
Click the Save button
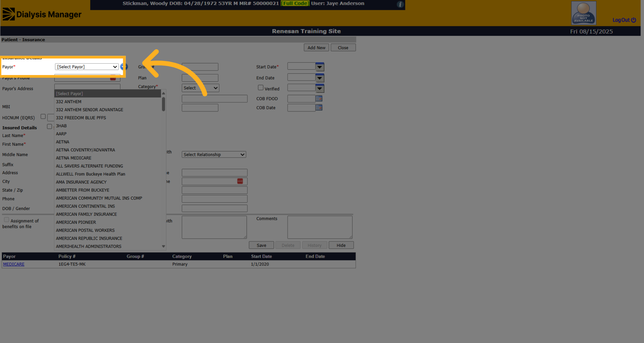tap(261, 245)
